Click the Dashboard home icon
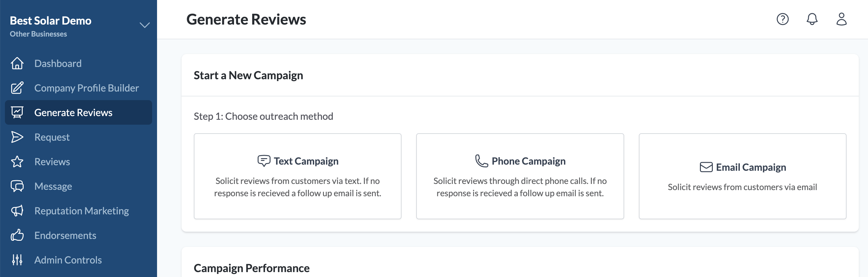 pyautogui.click(x=17, y=64)
